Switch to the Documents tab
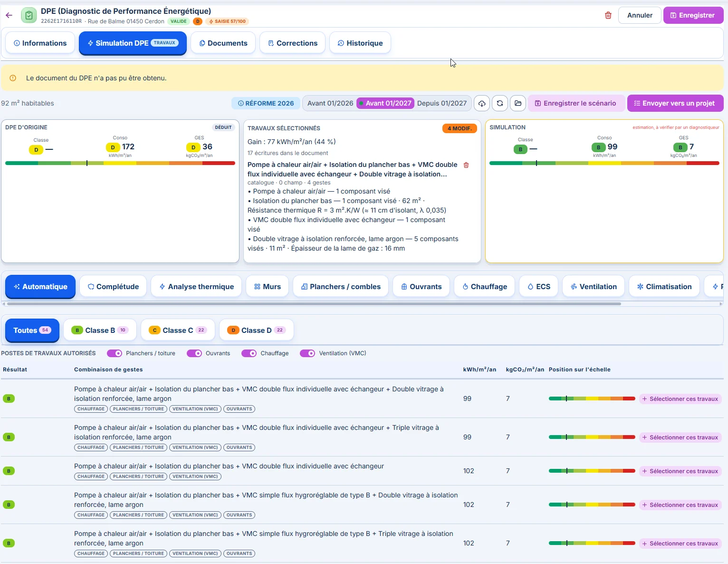Screen dimensions: 728x564 pyautogui.click(x=223, y=43)
